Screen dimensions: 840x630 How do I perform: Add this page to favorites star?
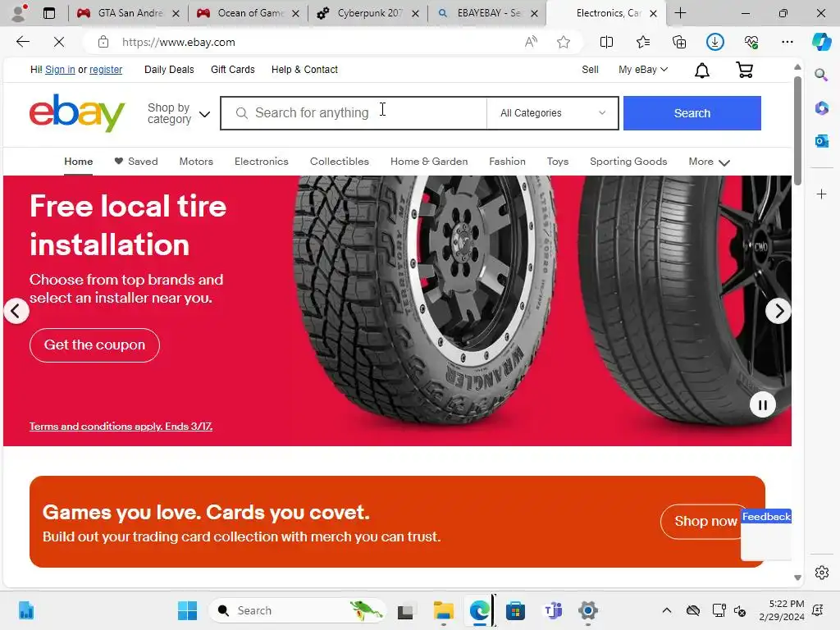(563, 42)
